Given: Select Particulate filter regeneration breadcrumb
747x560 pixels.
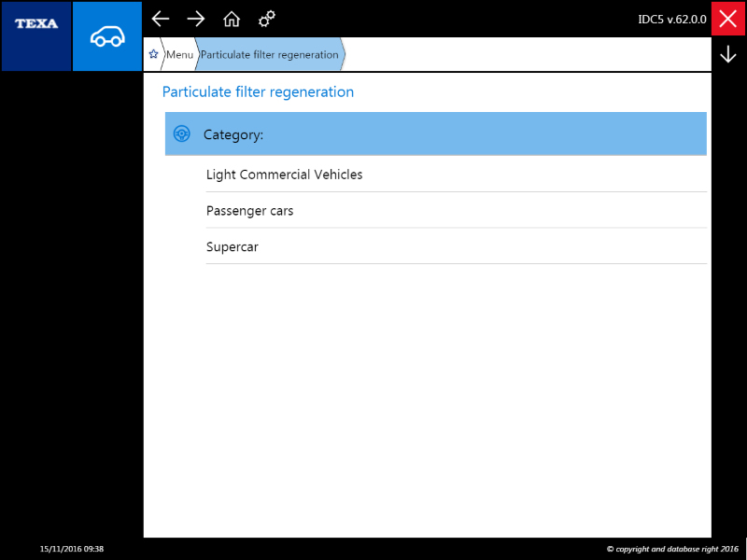Looking at the screenshot, I should tap(270, 54).
